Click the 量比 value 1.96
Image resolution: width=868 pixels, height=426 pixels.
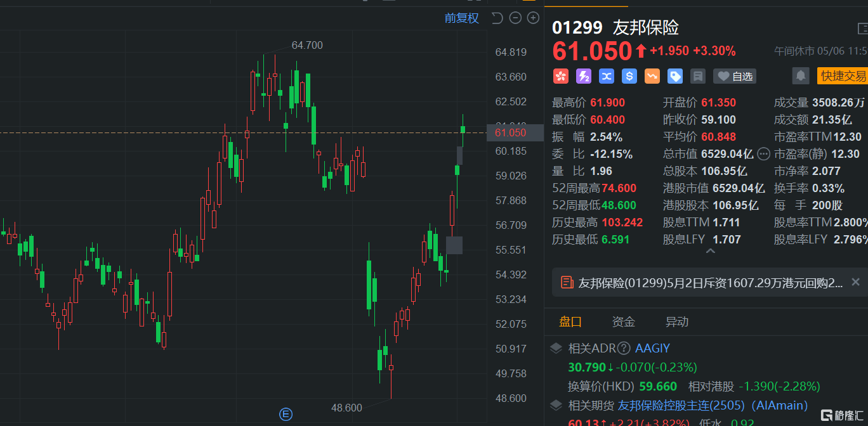(x=601, y=171)
